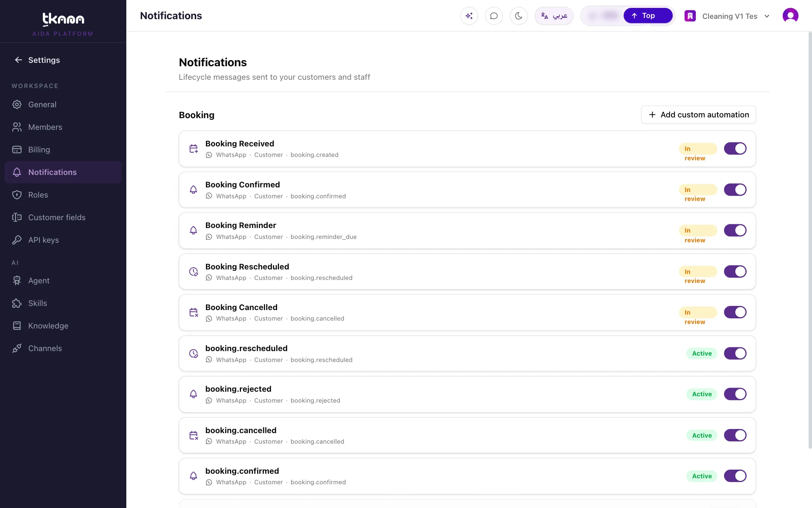
Task: Click the tkmm AIDA Platform logo
Action: [x=63, y=24]
